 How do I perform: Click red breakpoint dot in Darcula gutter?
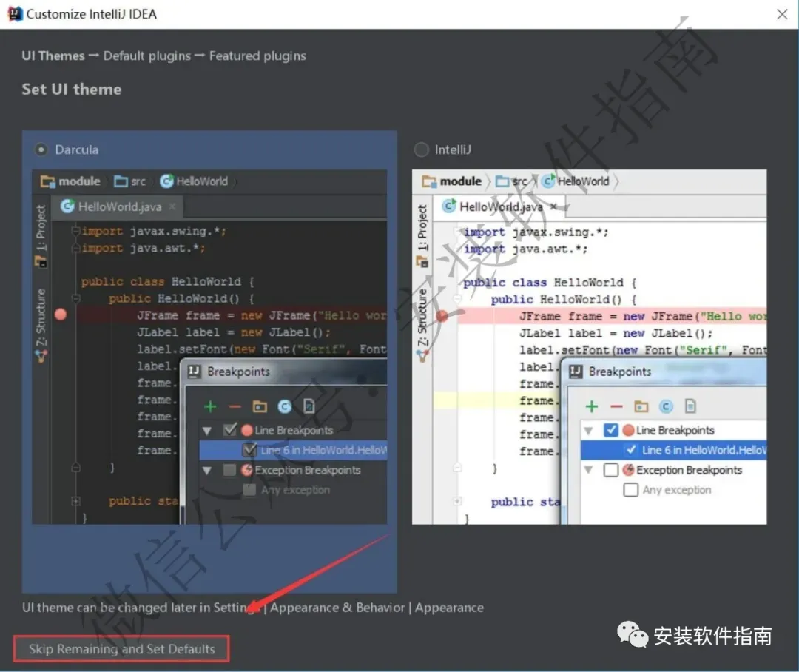61,315
